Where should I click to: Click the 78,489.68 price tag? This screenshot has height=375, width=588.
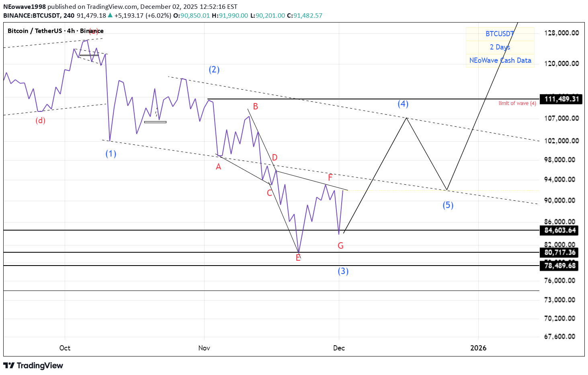(x=559, y=266)
